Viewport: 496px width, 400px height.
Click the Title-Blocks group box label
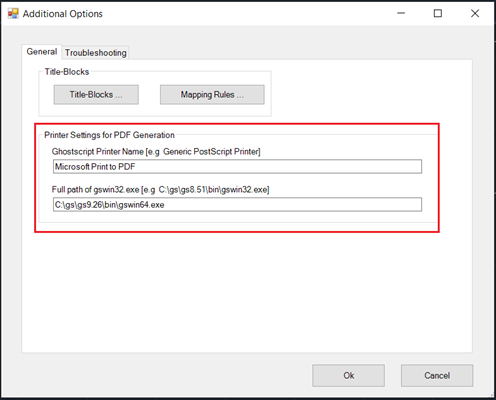click(x=67, y=72)
